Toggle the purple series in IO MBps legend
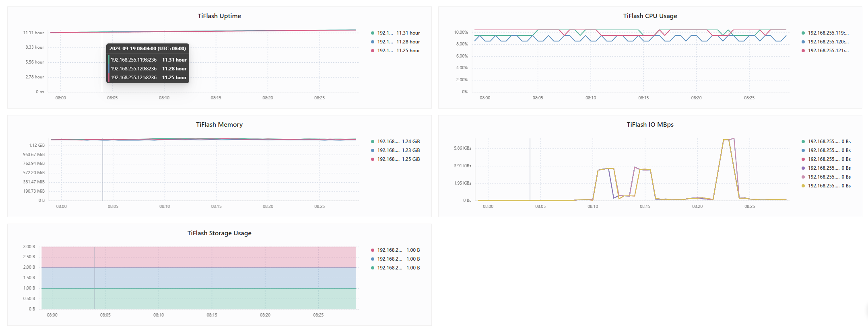Screen dimensions: 868x331 click(x=826, y=168)
